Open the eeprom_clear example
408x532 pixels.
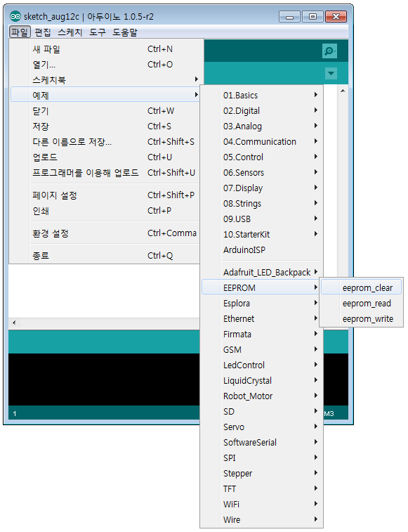pos(362,287)
